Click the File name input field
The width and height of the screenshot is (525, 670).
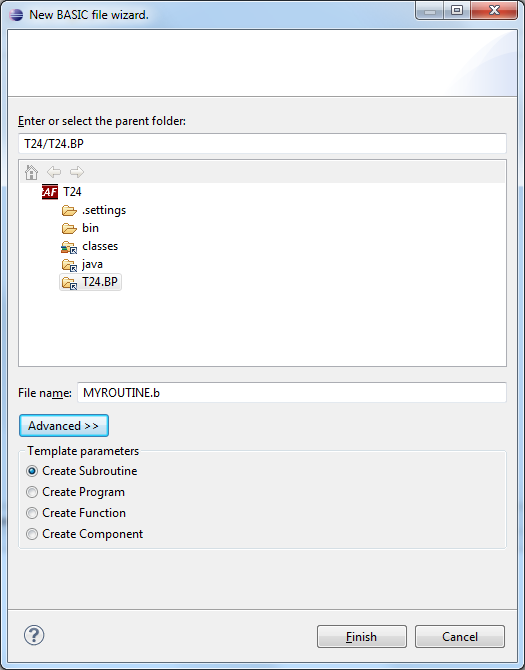pos(292,392)
